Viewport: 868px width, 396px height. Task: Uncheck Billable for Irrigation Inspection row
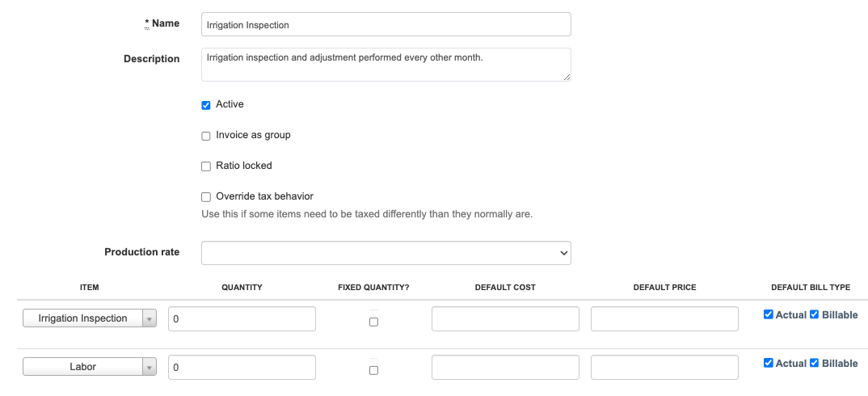pos(815,315)
